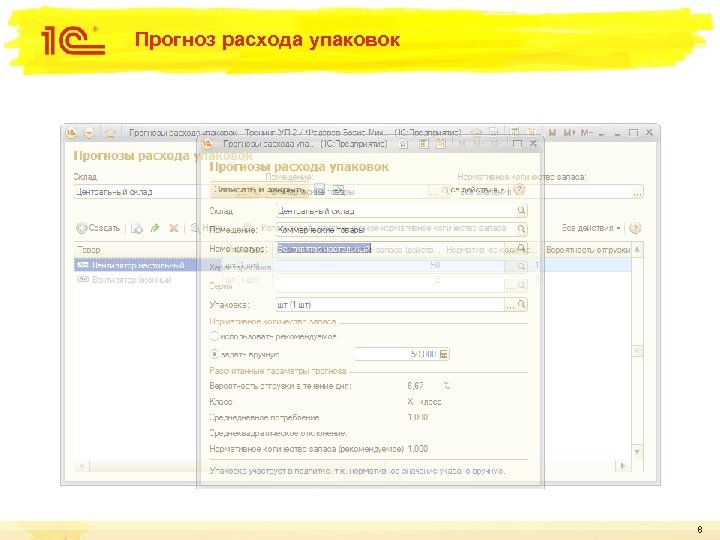
Task: Click 'Записать и закрыть' button in dialog
Action: coord(259,190)
